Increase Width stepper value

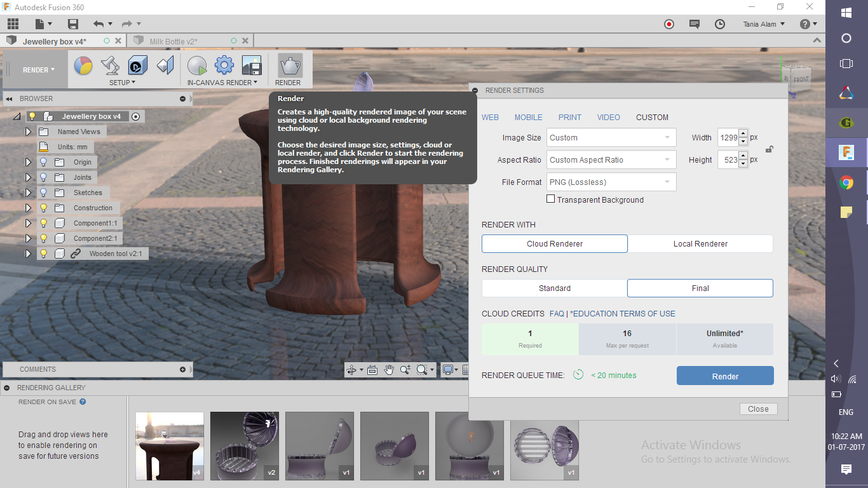click(x=743, y=133)
